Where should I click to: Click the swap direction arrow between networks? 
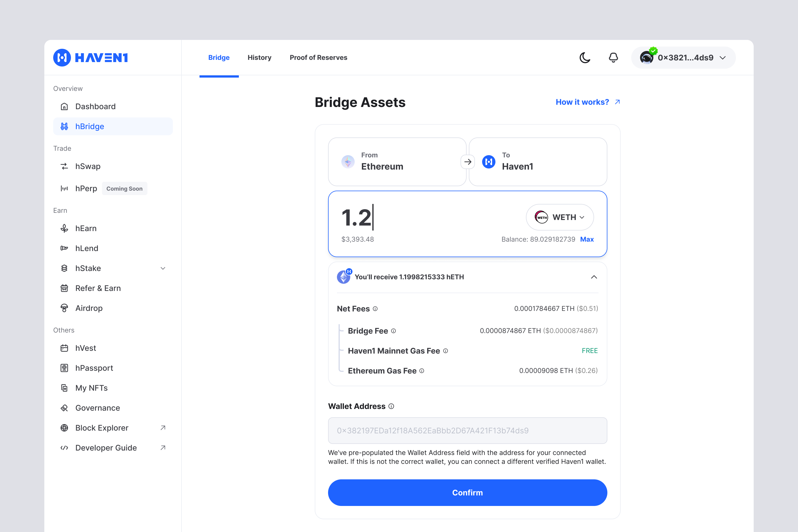[x=467, y=162]
